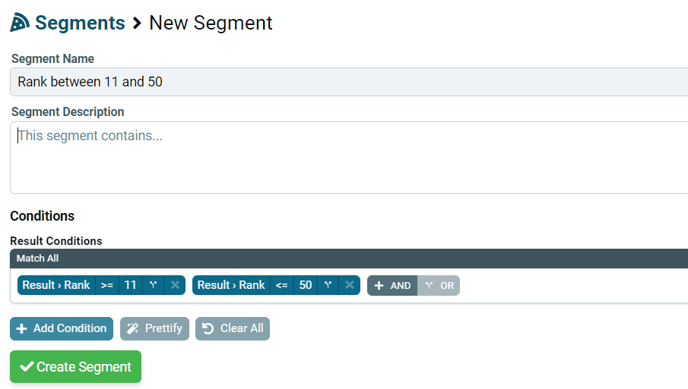Focus the Segment Name field

[x=349, y=82]
